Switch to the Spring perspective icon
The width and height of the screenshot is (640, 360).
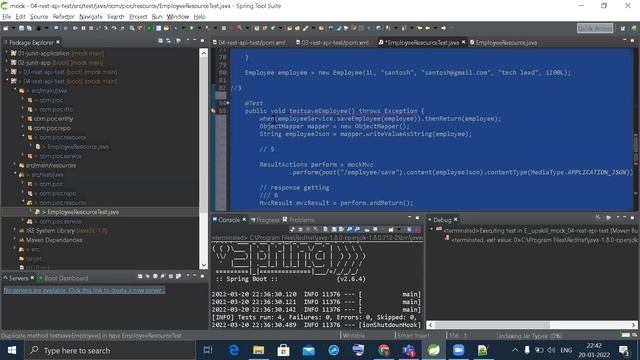click(x=633, y=28)
